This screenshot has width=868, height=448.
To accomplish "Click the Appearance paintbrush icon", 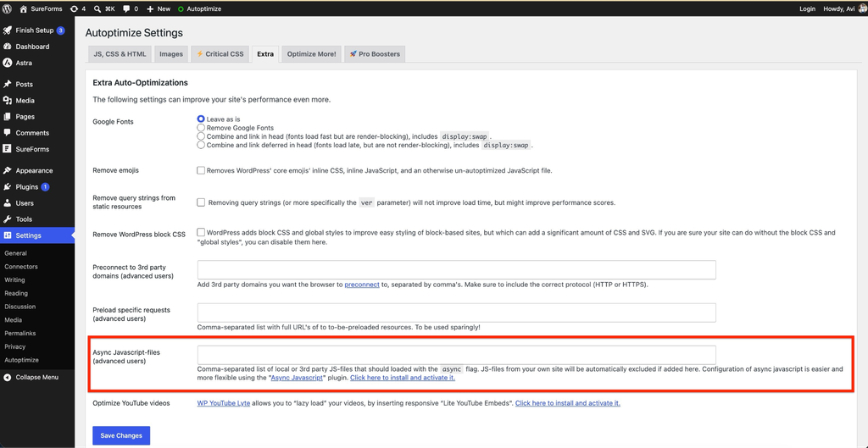I will 7,170.
